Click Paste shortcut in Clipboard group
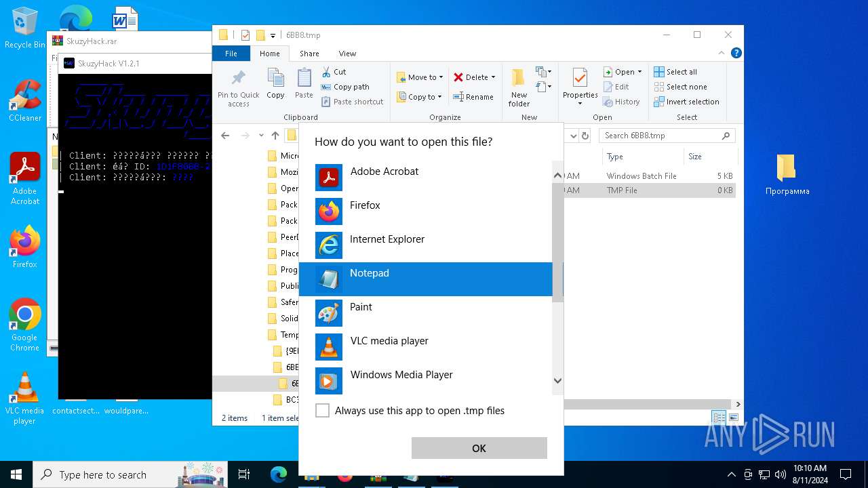Image resolution: width=868 pixels, height=488 pixels. [x=352, y=102]
